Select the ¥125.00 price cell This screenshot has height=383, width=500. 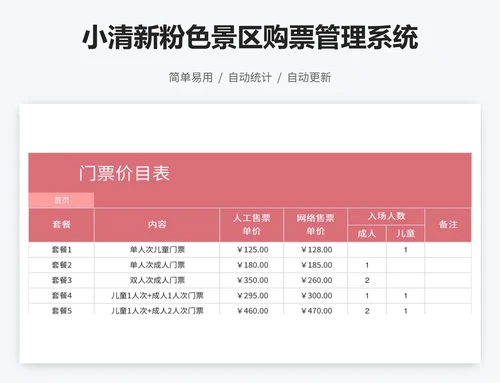click(x=252, y=250)
